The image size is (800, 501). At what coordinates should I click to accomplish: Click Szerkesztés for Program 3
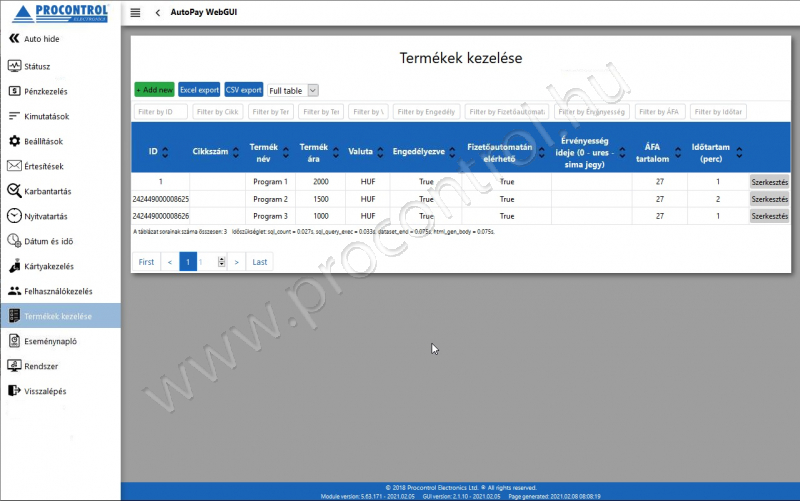pos(769,216)
